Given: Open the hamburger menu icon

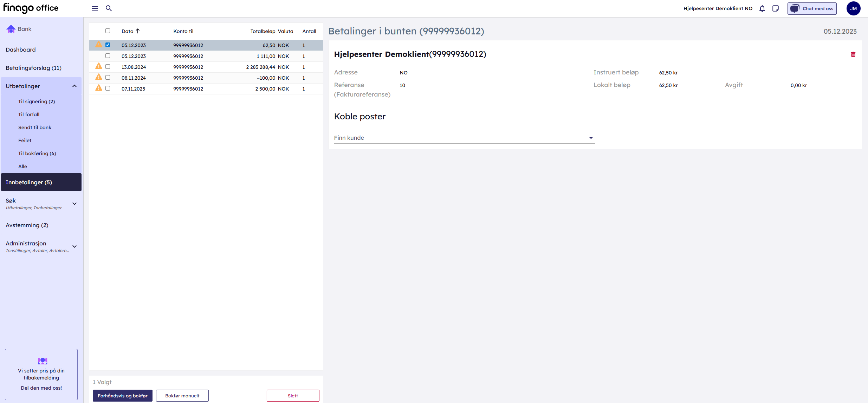Looking at the screenshot, I should coord(95,8).
